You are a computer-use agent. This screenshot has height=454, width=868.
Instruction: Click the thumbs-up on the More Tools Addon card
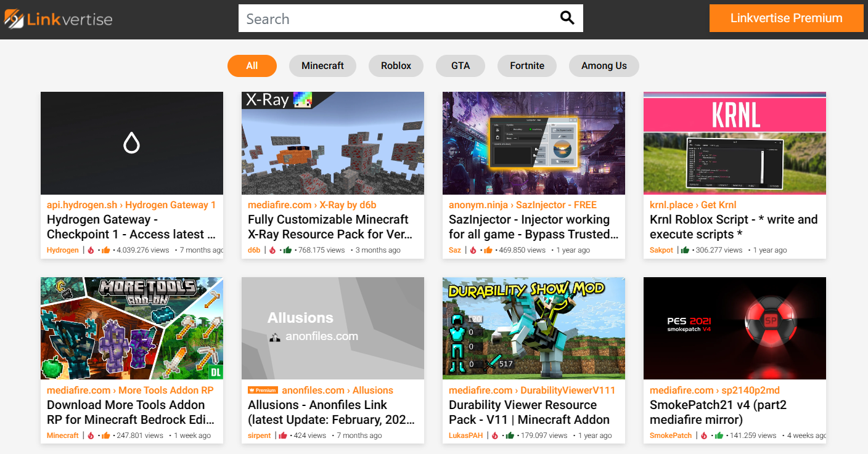(x=106, y=436)
